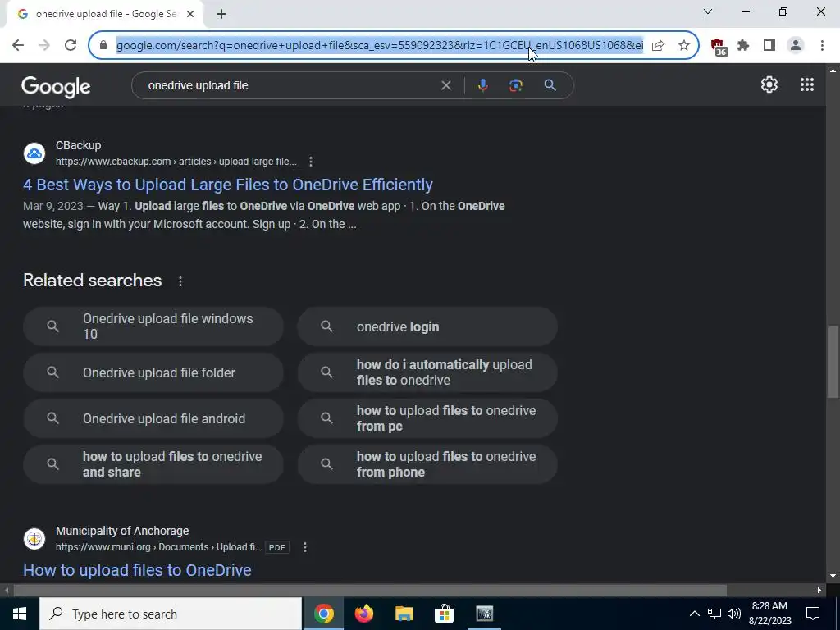Image resolution: width=840 pixels, height=630 pixels.
Task: Open the uBlock extension icon
Action: pyautogui.click(x=718, y=47)
